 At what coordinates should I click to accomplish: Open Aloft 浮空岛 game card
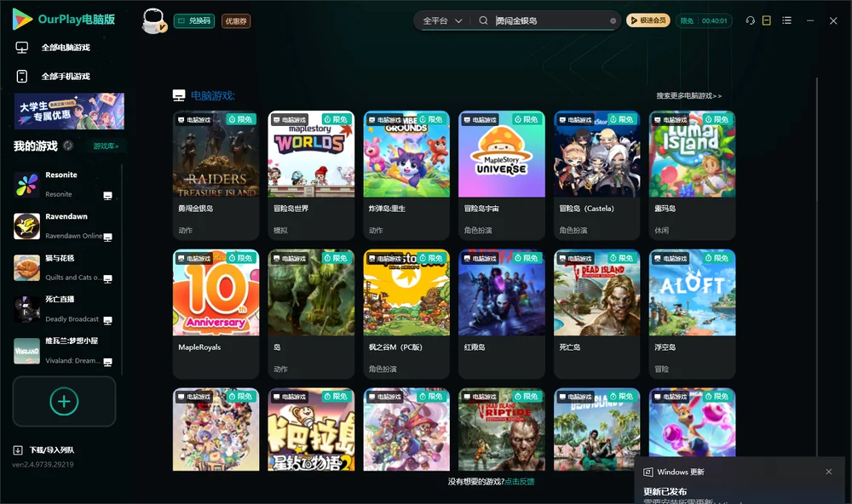[x=692, y=314]
